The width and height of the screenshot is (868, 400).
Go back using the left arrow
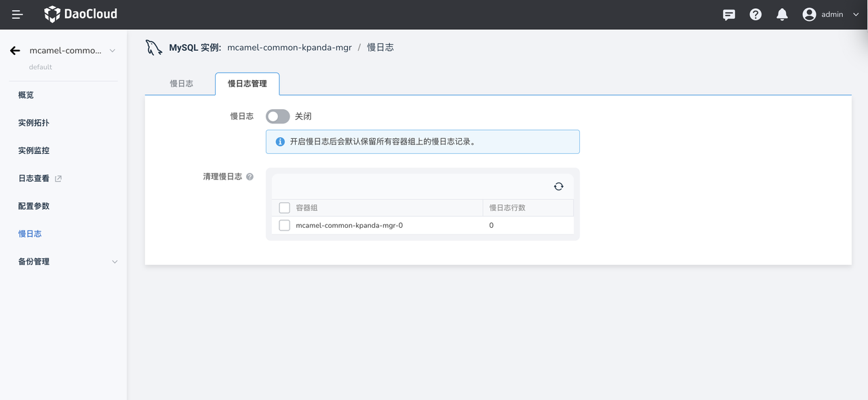[15, 51]
